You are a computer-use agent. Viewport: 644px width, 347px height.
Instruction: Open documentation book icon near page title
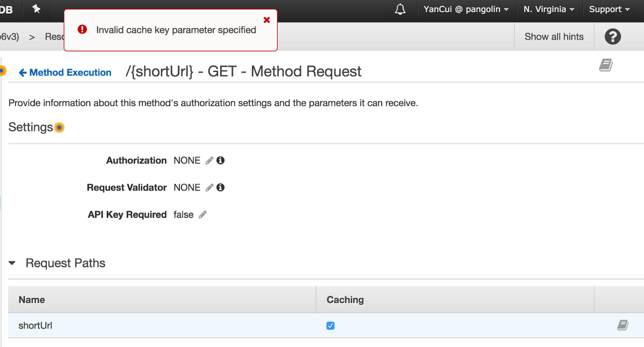(x=606, y=65)
